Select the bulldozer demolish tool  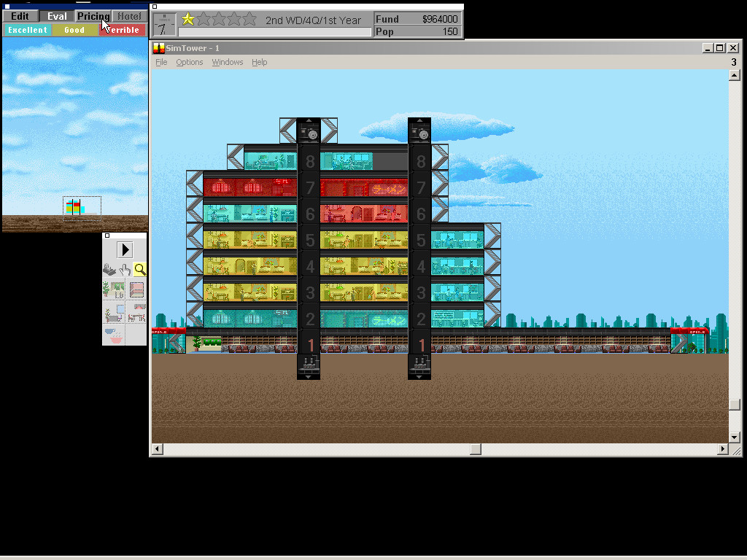pos(109,270)
